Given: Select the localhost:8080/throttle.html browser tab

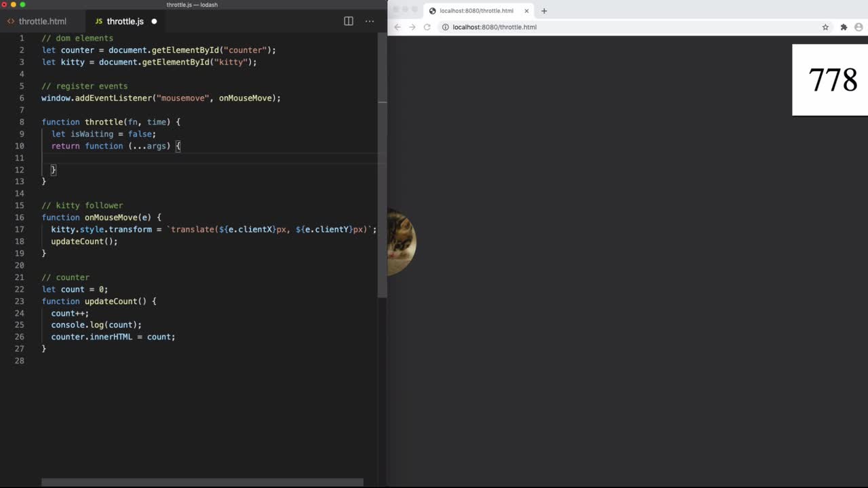Looking at the screenshot, I should (479, 11).
